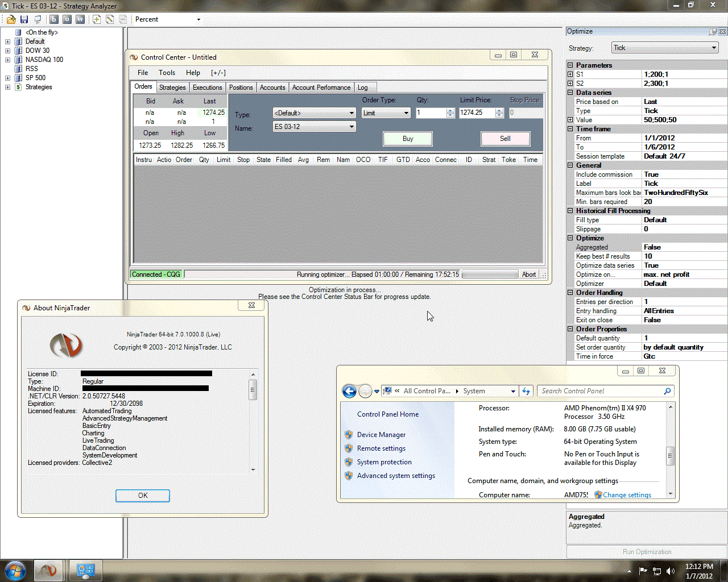Click the Strategies dollar-sign icon in tree
The height and width of the screenshot is (582, 728).
point(18,87)
